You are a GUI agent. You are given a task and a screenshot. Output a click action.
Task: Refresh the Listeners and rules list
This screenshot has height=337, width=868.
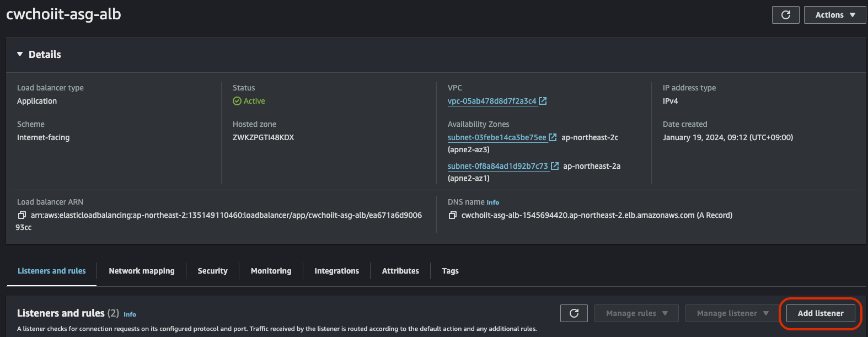click(x=574, y=313)
